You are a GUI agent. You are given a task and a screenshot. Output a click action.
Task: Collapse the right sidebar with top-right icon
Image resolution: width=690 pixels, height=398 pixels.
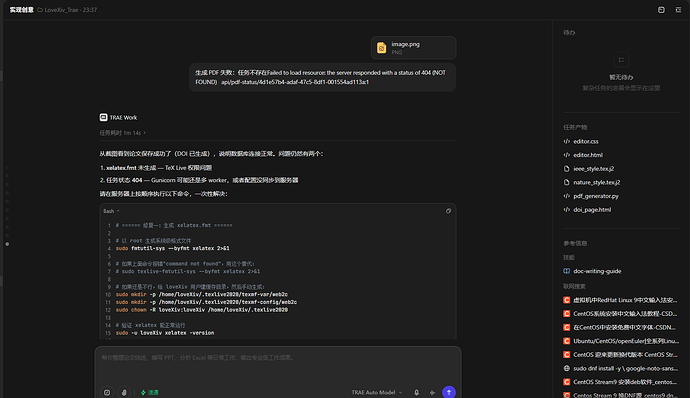click(678, 10)
